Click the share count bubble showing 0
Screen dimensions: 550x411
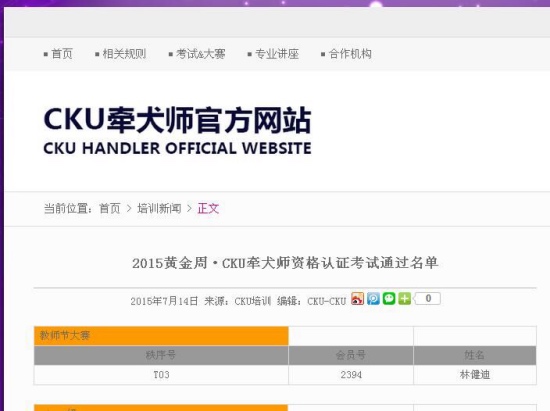pyautogui.click(x=427, y=299)
